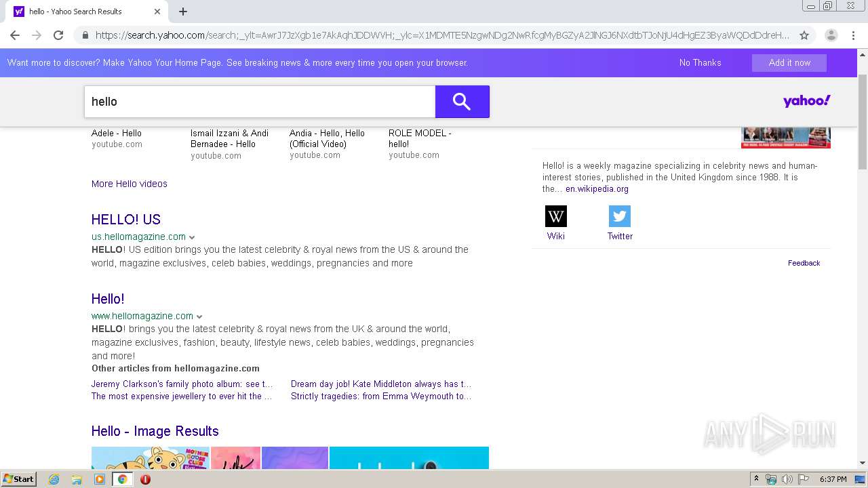The width and height of the screenshot is (868, 488).
Task: Click www.hellomagazine.com green URL
Action: pyautogui.click(x=142, y=316)
